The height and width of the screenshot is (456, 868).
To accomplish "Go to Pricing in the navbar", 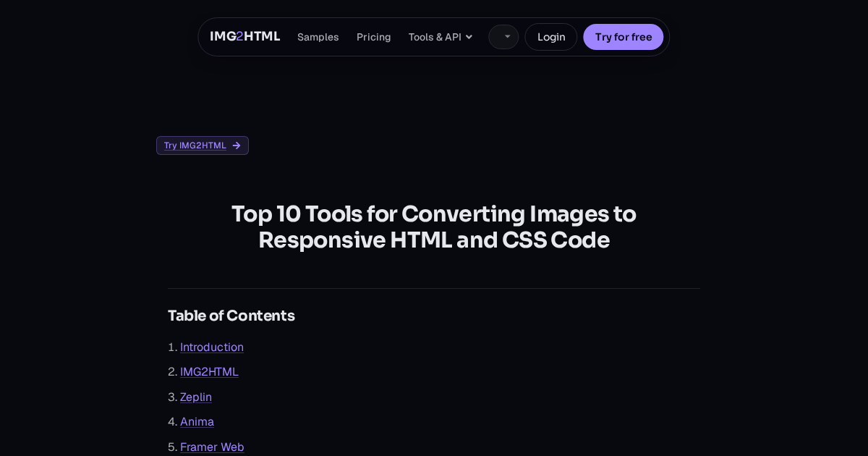I will pyautogui.click(x=373, y=37).
